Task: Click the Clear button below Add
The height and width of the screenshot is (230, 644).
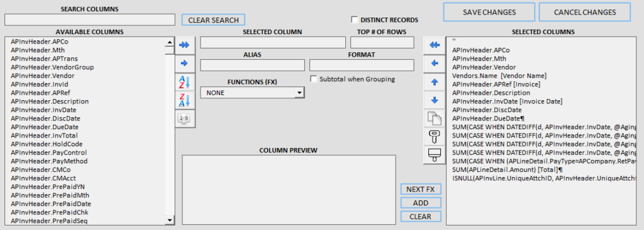Action: (x=421, y=216)
